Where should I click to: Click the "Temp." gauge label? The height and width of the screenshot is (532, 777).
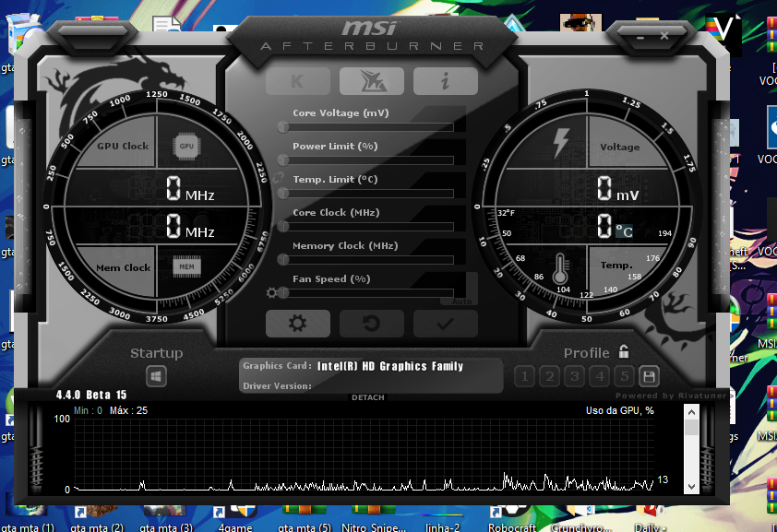pos(616,266)
